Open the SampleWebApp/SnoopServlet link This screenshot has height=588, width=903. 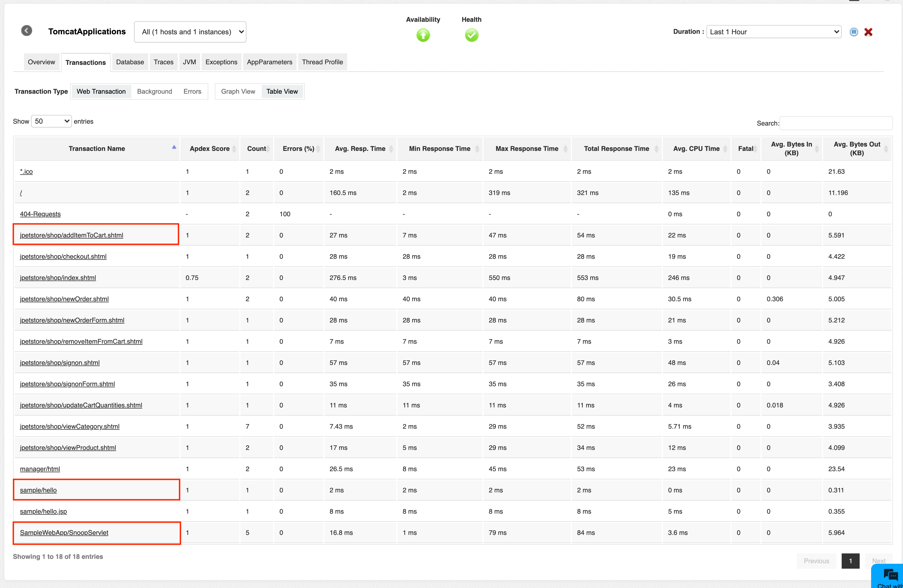(64, 533)
